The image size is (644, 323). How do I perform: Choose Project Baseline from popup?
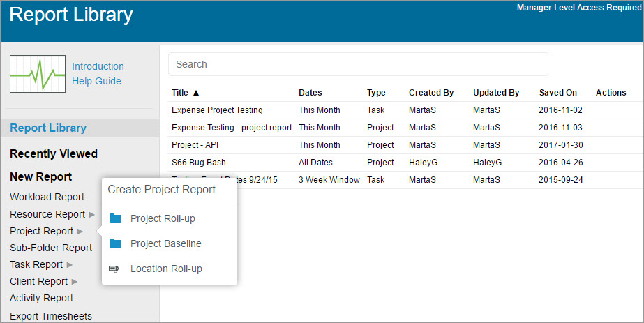point(166,243)
